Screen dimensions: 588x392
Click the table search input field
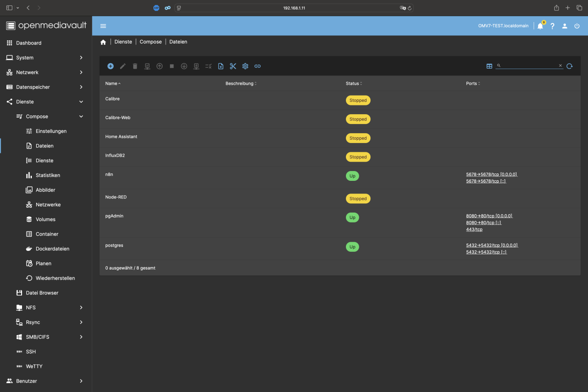(529, 66)
